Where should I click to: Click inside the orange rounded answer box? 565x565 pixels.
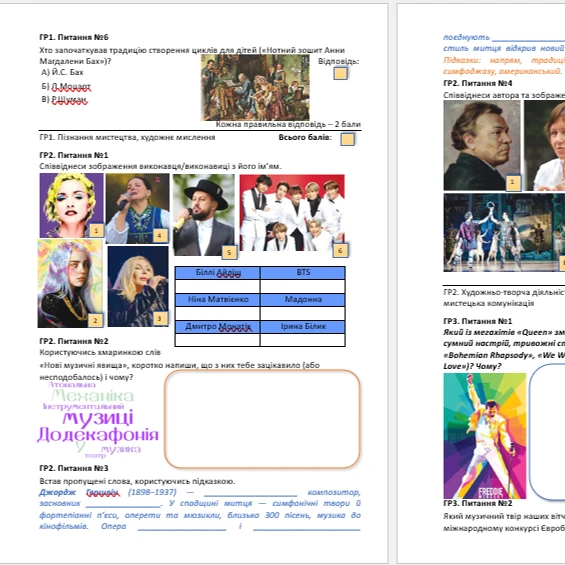[x=262, y=419]
